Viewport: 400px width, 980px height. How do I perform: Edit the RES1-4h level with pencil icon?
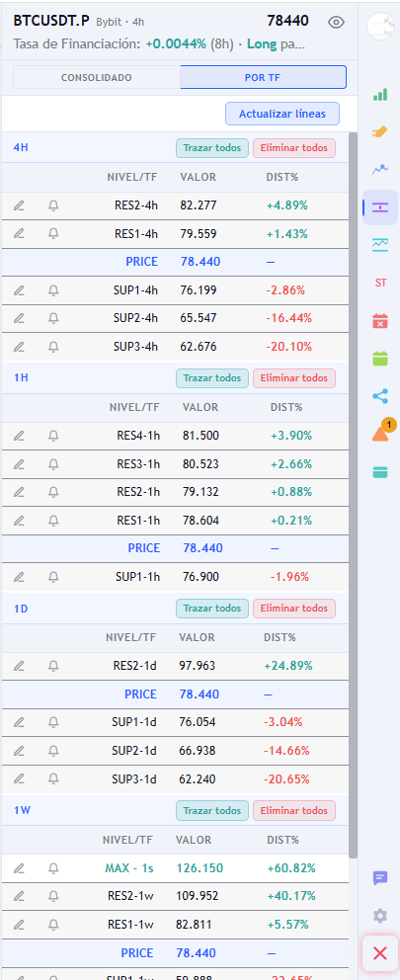[20, 234]
